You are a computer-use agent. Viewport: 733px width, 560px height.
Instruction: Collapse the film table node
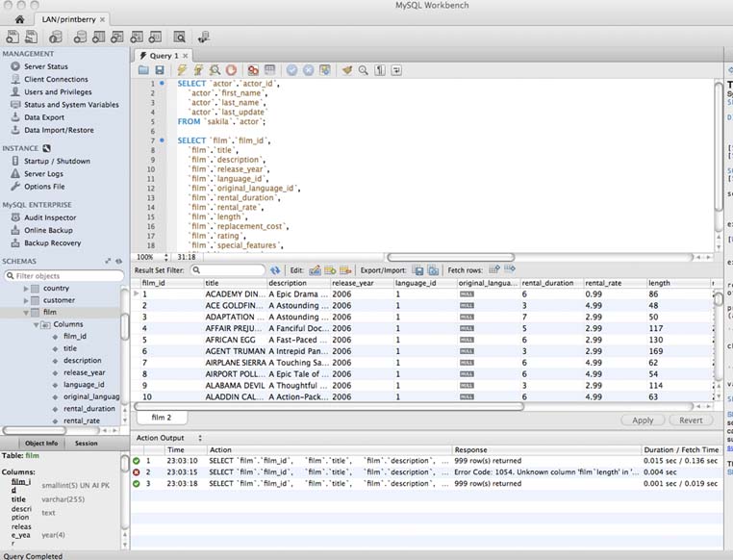pos(26,313)
